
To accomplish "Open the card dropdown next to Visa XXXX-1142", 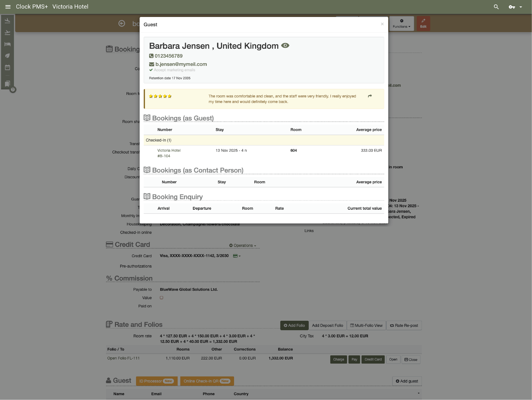I will 237,256.
